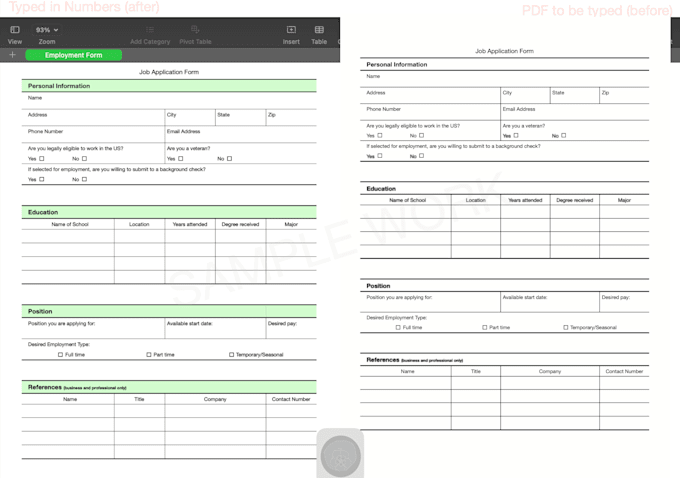Click the Address cell in Numbers sheet
The image size is (680, 478).
coord(93,118)
